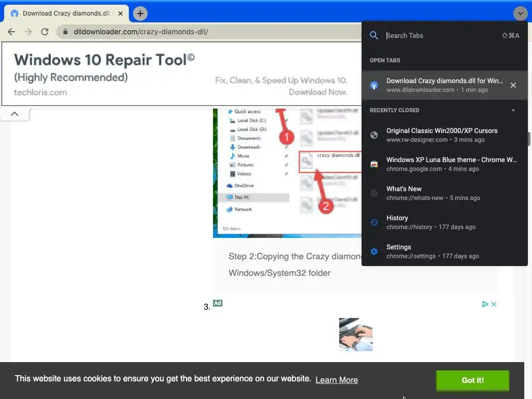Click the gear icon beside Settings
This screenshot has width=532, height=399.
coord(374,252)
